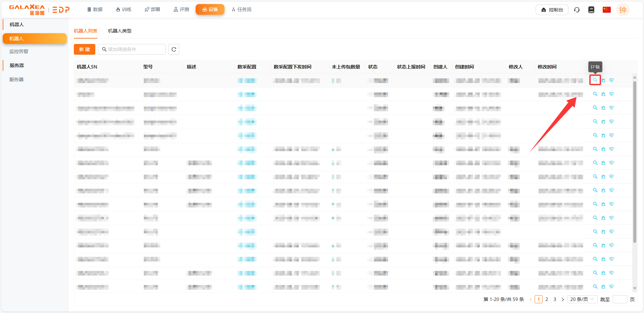Click the heartbeat icon in the second row
644x313 pixels.
coord(611,94)
